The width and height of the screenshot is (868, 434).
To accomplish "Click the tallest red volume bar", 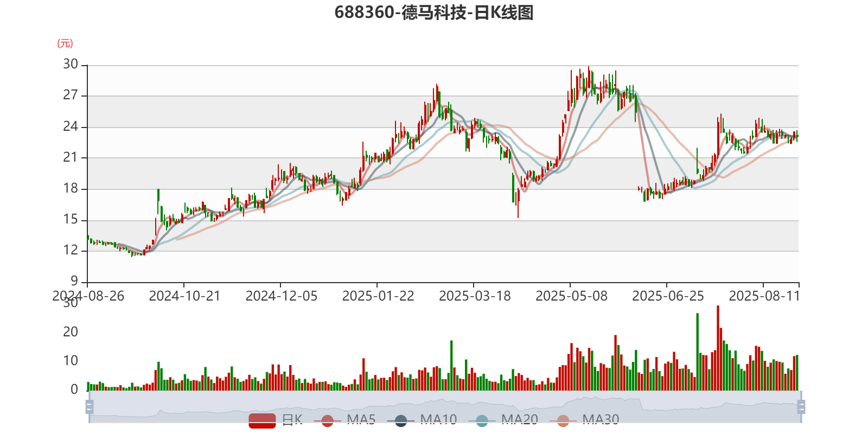I will coord(718,348).
